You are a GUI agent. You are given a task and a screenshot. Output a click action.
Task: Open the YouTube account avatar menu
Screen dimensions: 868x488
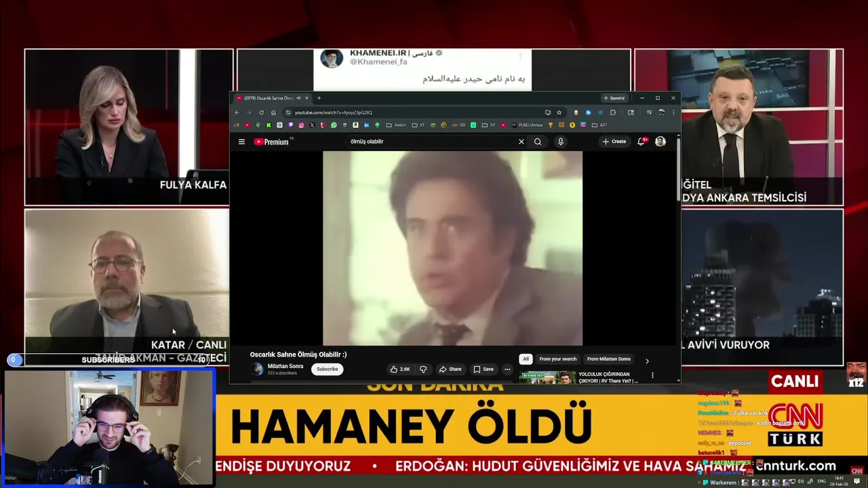[x=660, y=142]
